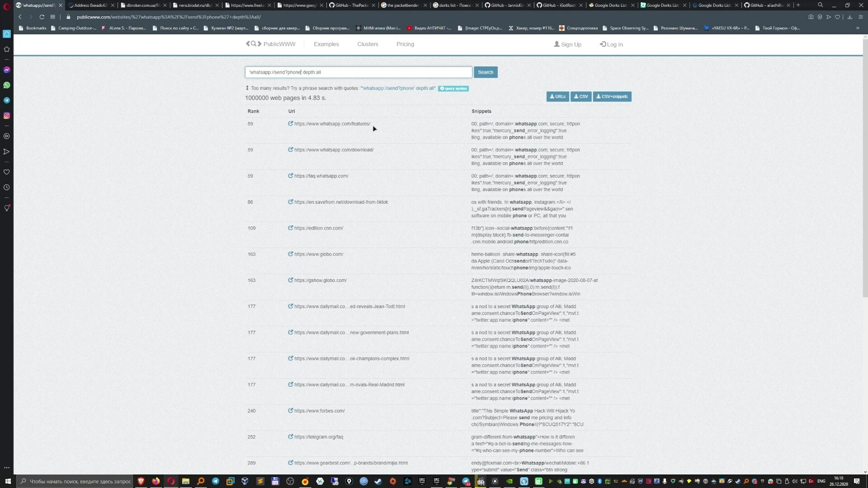
Task: Open the dailymail Jean-Todt result link
Action: [349, 306]
